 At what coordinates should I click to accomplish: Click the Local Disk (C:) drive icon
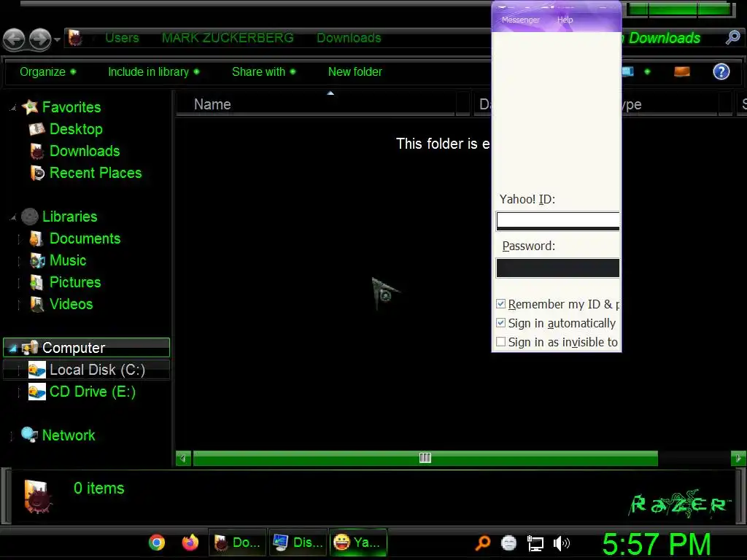pos(36,370)
